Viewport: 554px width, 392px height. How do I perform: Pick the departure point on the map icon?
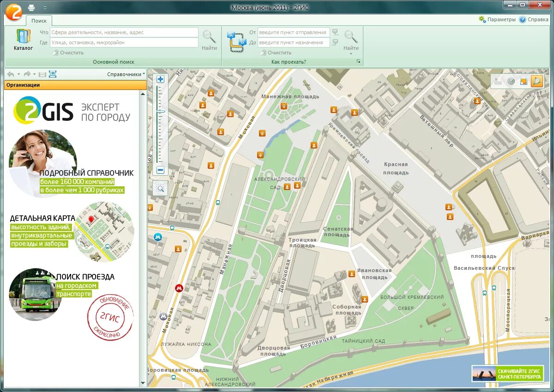pyautogui.click(x=335, y=32)
